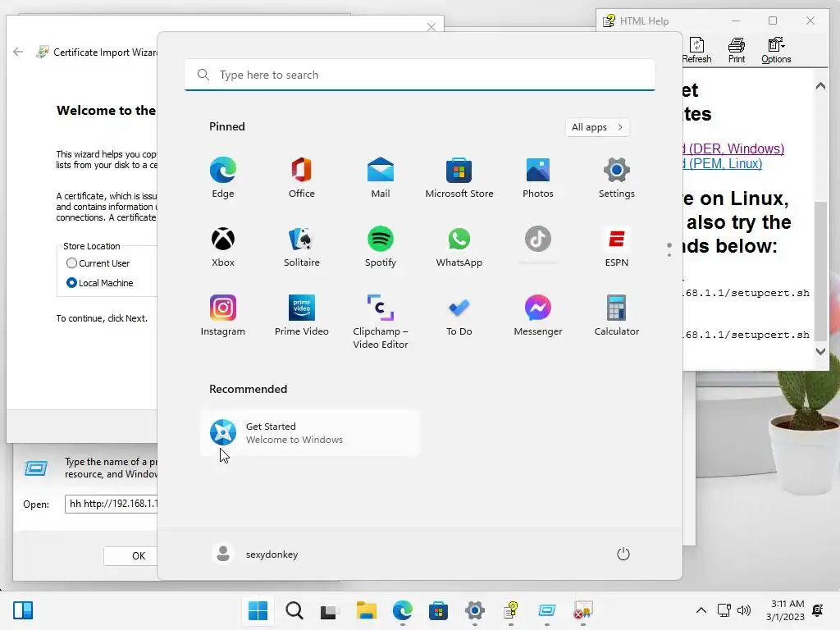Switch to the Run dialog on the taskbar
Image resolution: width=840 pixels, height=630 pixels.
(546, 610)
